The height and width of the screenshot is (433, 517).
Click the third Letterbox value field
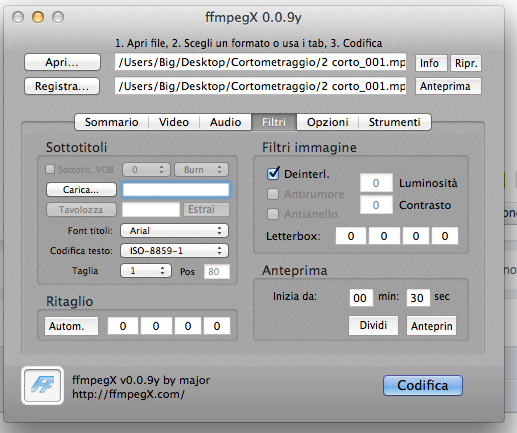point(416,236)
